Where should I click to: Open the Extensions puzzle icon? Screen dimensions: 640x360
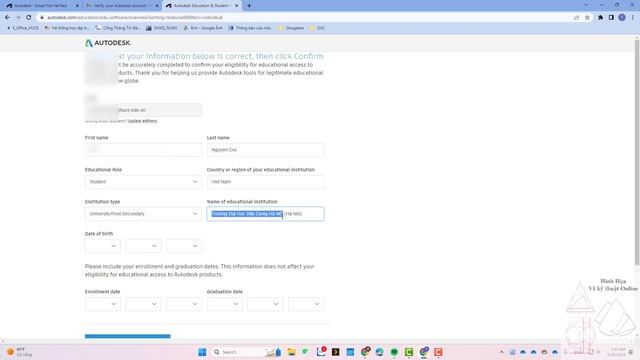tap(600, 18)
